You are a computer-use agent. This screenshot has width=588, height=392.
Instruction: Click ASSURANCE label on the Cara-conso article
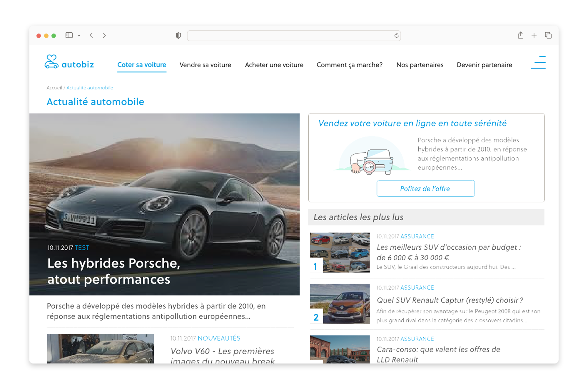[x=417, y=339]
